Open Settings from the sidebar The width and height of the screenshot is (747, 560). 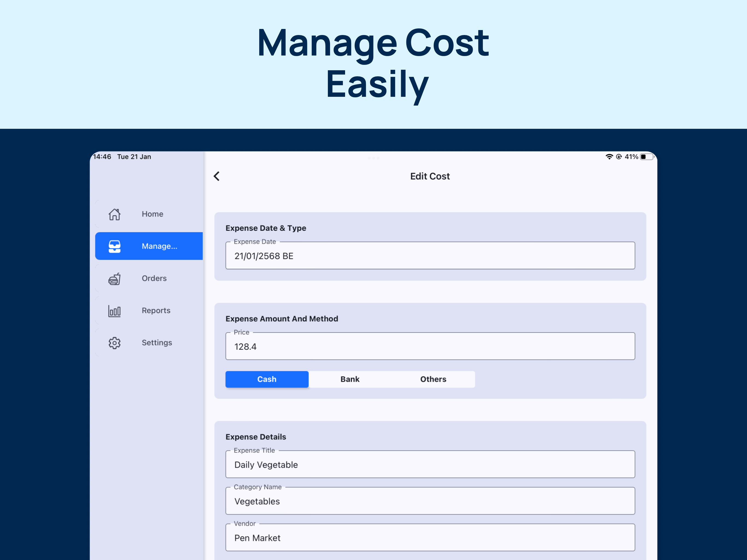pos(149,343)
